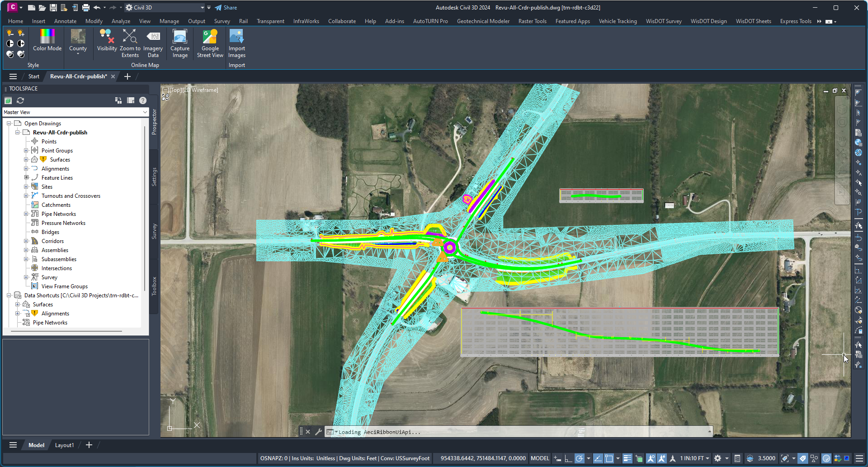Click the contrast increase icon

point(21,43)
